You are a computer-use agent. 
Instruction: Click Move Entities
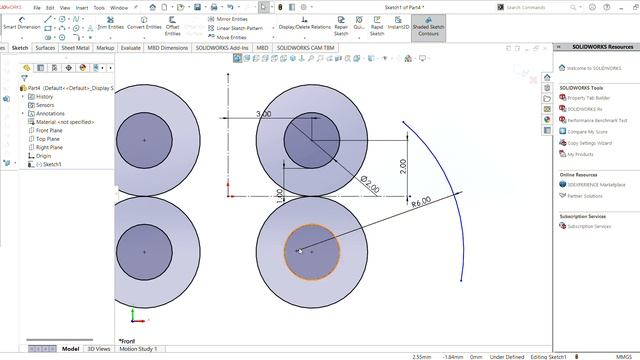pyautogui.click(x=227, y=37)
